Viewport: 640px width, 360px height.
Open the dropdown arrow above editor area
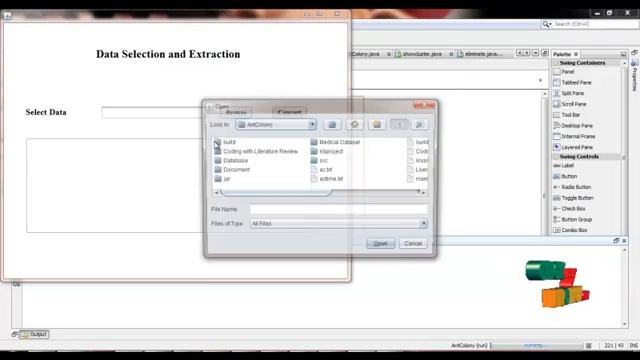(540, 80)
